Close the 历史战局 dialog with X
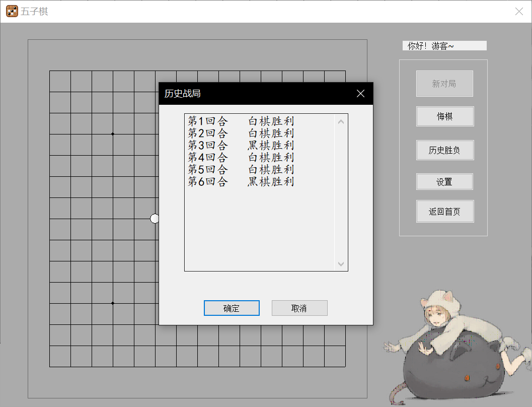 [361, 93]
